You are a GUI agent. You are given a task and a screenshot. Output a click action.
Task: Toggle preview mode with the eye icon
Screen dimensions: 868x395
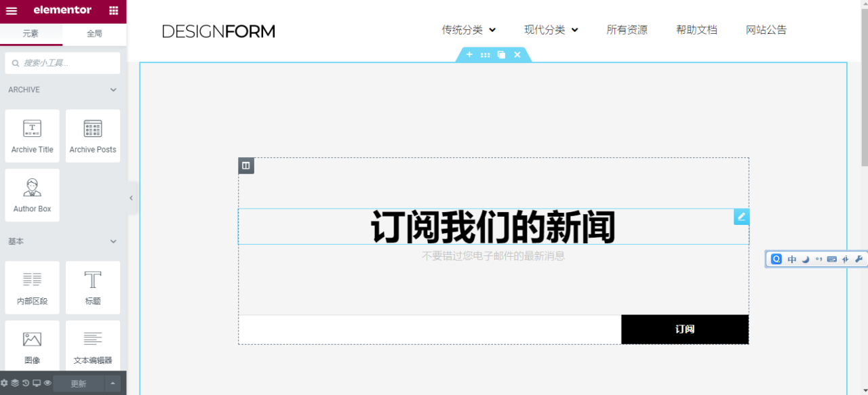(47, 383)
